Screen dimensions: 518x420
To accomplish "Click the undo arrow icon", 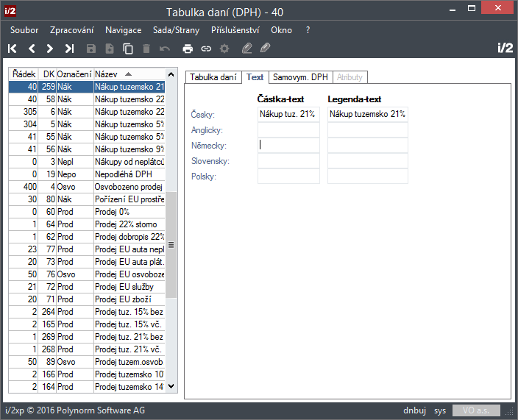I will pyautogui.click(x=165, y=49).
